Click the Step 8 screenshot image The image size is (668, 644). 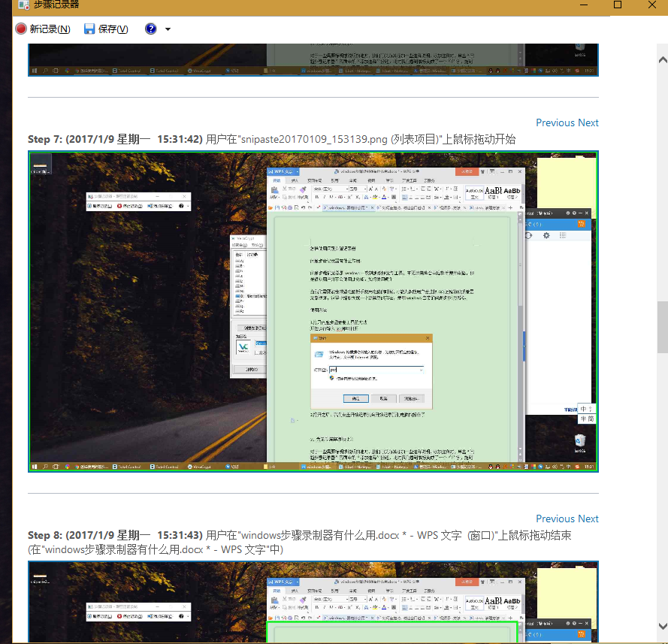(x=313, y=602)
